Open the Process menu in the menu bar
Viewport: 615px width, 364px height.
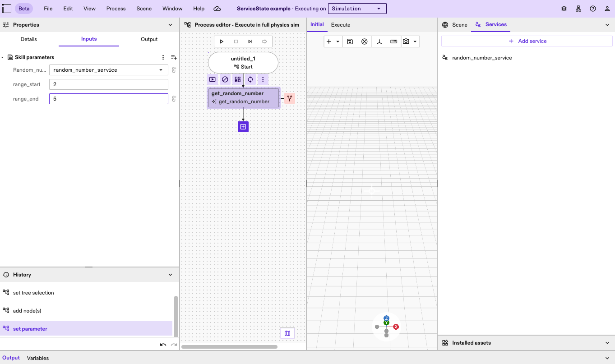click(116, 8)
